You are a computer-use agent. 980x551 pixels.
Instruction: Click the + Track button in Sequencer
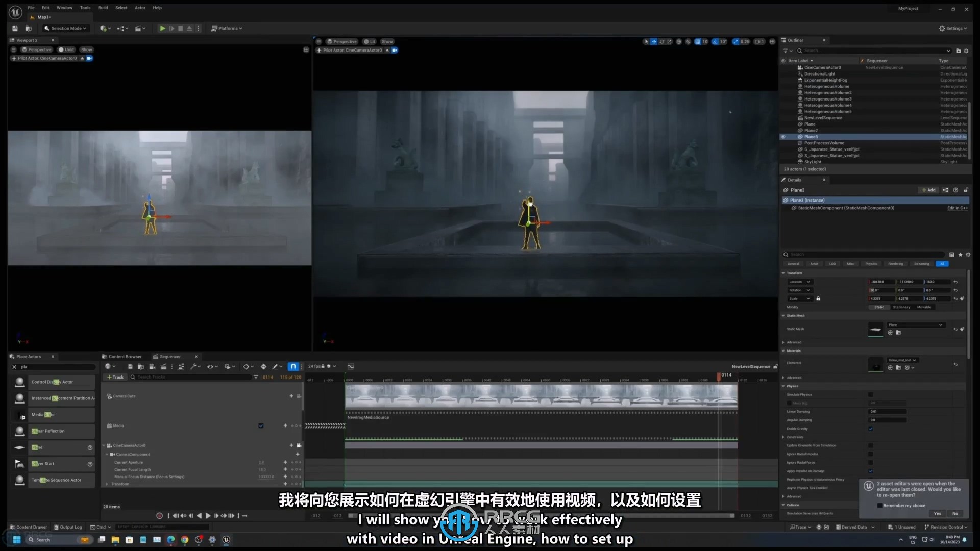(x=115, y=377)
